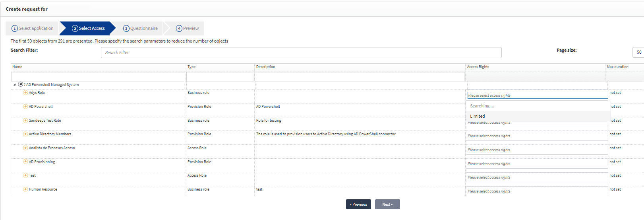Click the Active Directory Members role icon
Image resolution: width=644 pixels, height=220 pixels.
[x=25, y=134]
